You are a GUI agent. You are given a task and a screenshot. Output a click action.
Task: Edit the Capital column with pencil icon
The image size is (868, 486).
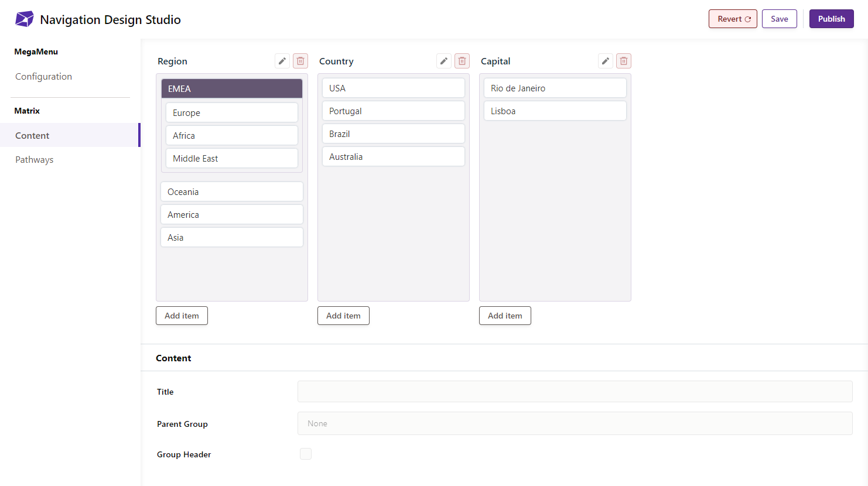coord(606,61)
